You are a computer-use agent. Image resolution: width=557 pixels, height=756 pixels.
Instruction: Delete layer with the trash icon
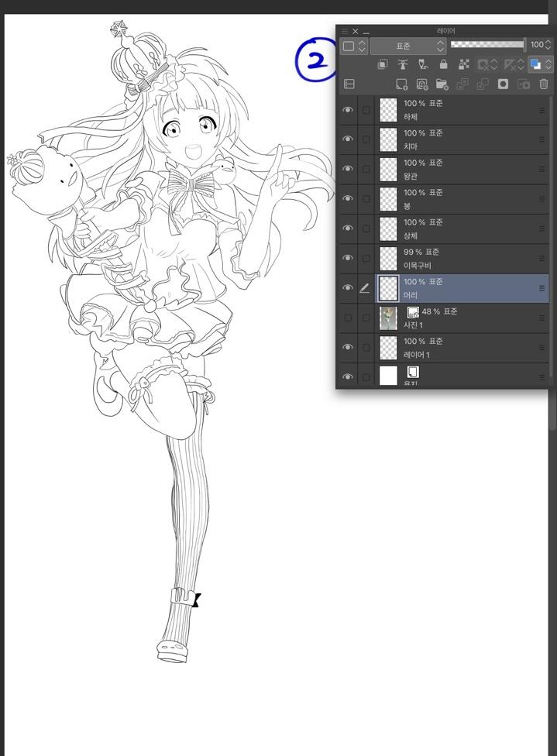544,84
